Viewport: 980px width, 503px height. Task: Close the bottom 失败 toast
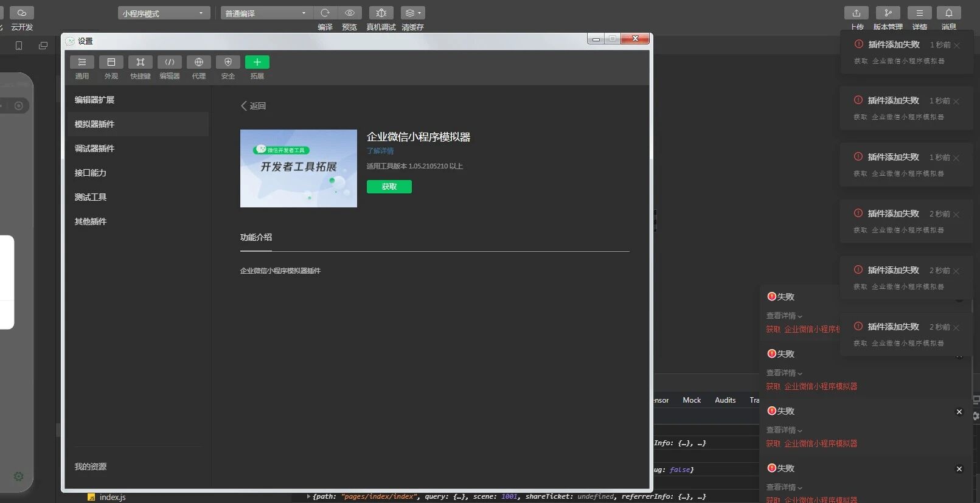point(959,469)
